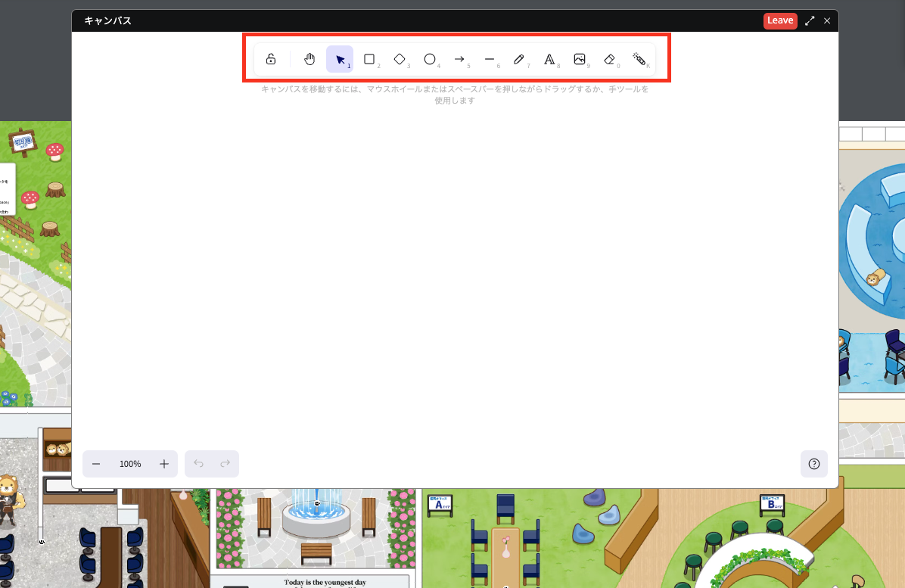Open the Insert image tool
Screen dimensions: 905x588
click(x=580, y=59)
